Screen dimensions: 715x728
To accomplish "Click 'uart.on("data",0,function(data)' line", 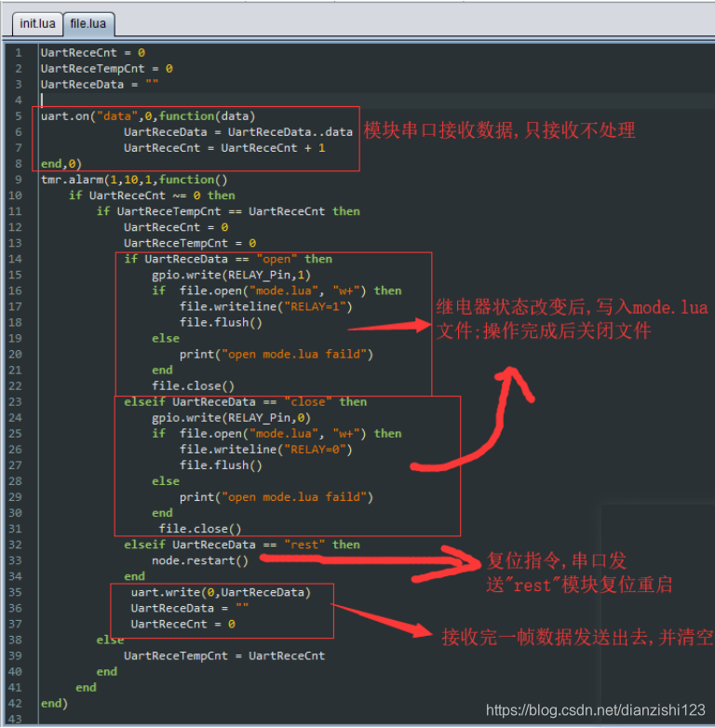I will [x=148, y=116].
